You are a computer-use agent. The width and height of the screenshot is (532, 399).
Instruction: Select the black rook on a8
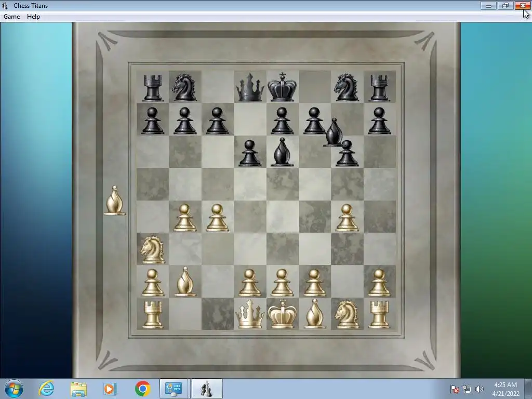[152, 88]
